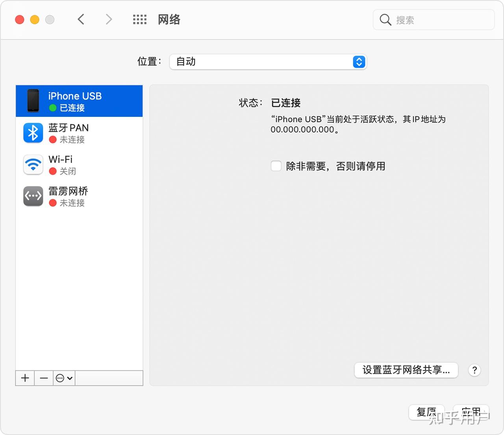Screen dimensions: 504x435
Task: Open help with question mark button
Action: [x=475, y=370]
